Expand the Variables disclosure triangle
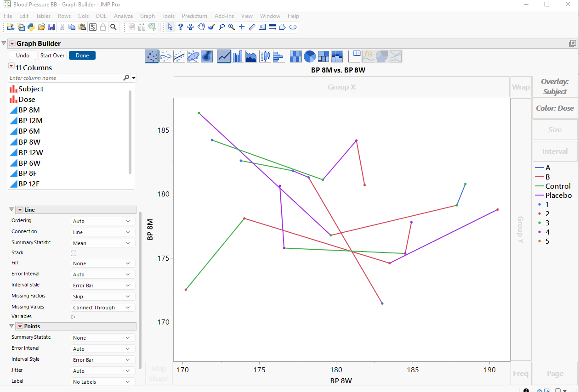 tap(74, 317)
